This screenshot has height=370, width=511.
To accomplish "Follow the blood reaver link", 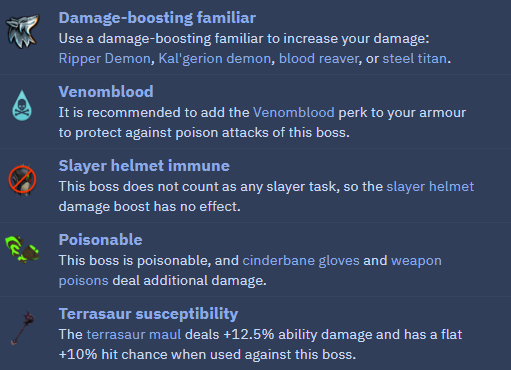I will (x=319, y=59).
